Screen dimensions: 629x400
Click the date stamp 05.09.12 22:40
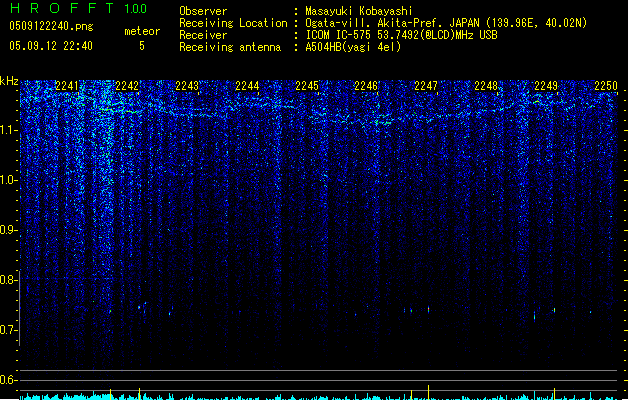(51, 46)
